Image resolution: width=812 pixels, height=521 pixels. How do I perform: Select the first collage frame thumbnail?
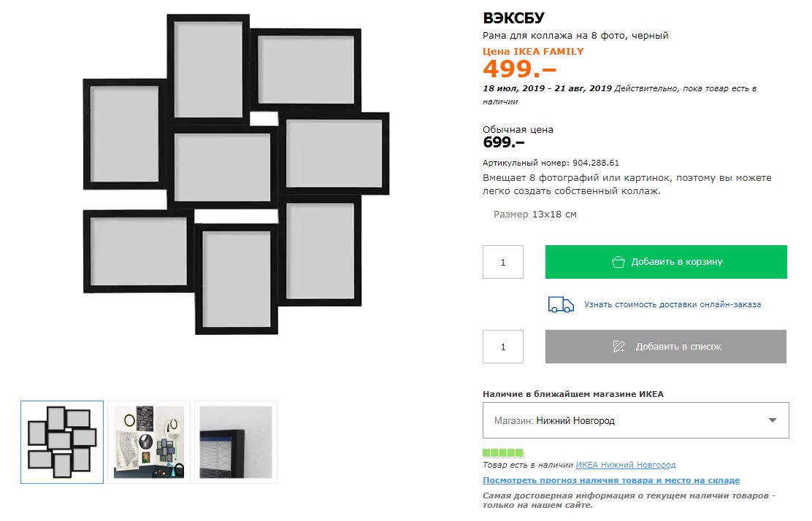pos(62,441)
